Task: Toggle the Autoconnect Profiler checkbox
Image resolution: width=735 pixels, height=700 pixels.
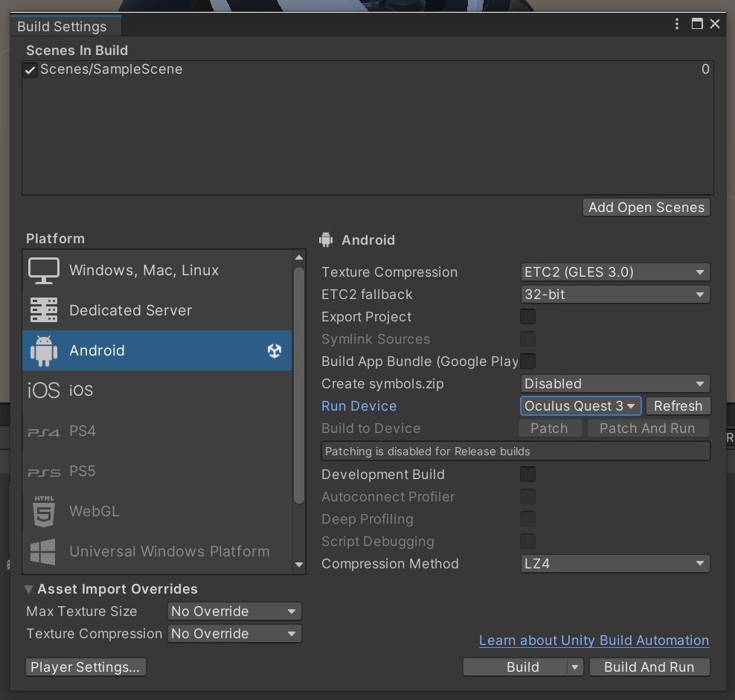Action: tap(527, 496)
